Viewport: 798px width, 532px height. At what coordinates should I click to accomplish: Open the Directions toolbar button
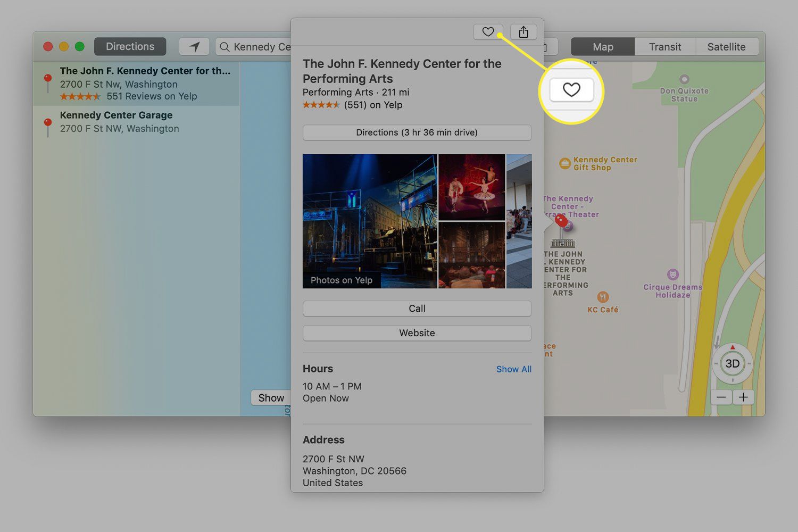(x=130, y=47)
